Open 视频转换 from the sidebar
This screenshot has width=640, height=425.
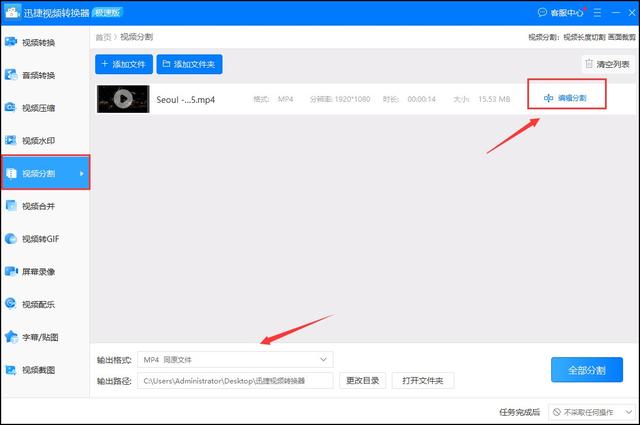(38, 42)
